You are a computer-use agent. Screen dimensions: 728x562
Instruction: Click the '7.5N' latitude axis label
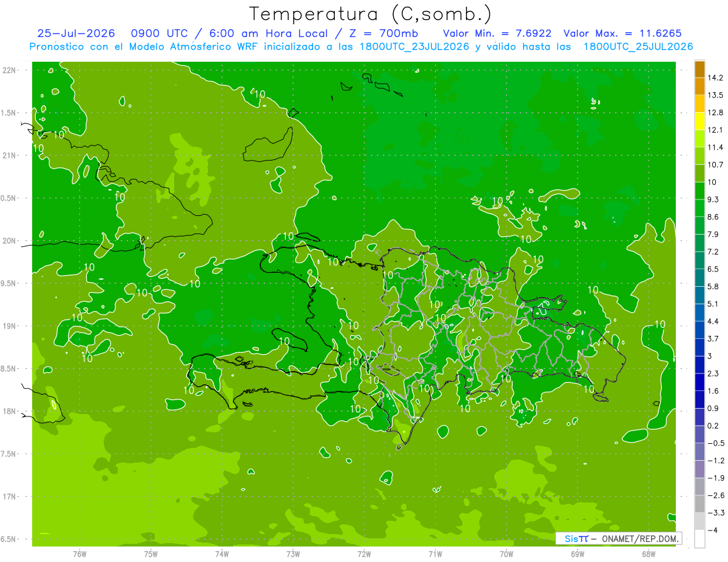8,454
